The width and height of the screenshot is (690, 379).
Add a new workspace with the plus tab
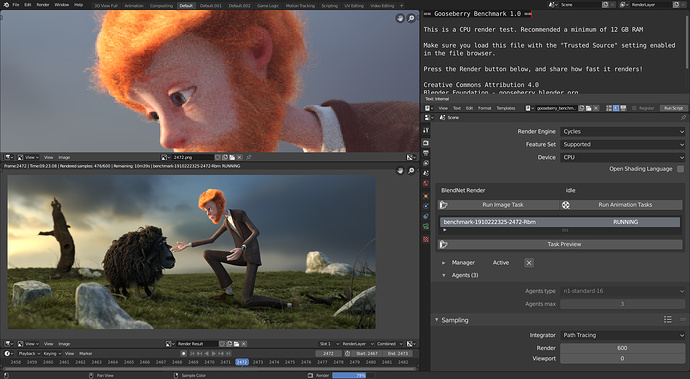pos(401,6)
